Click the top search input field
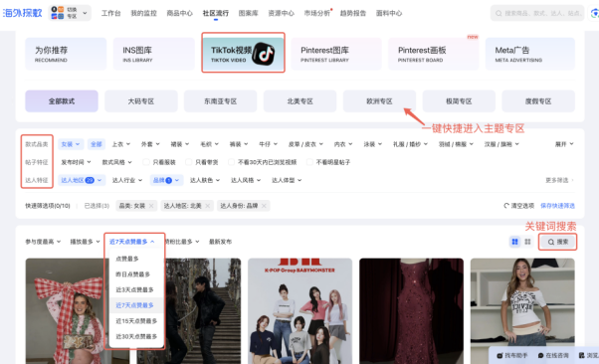This screenshot has width=599, height=364. pos(537,13)
